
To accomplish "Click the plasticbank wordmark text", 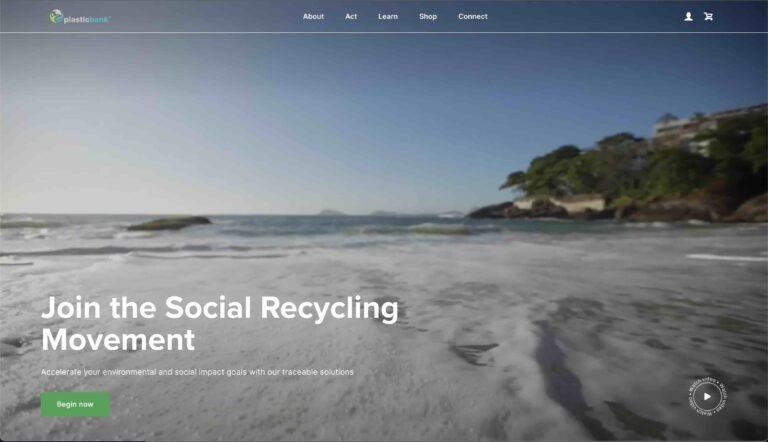I will click(87, 20).
